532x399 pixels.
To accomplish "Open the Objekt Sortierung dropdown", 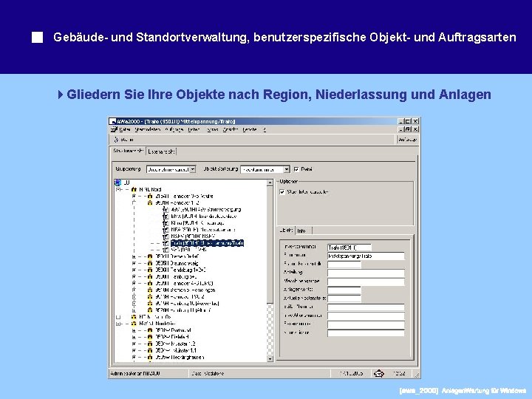I will [x=287, y=169].
